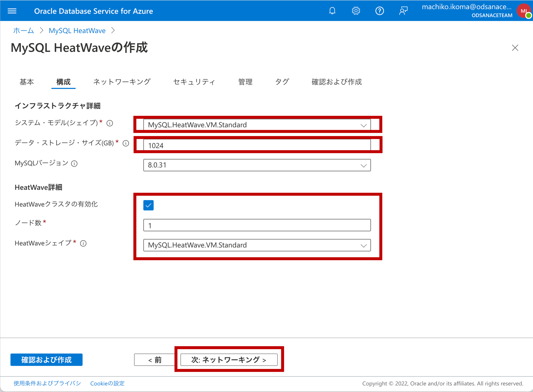Click the help question mark icon
Screen dimensions: 533x392
pyautogui.click(x=379, y=11)
